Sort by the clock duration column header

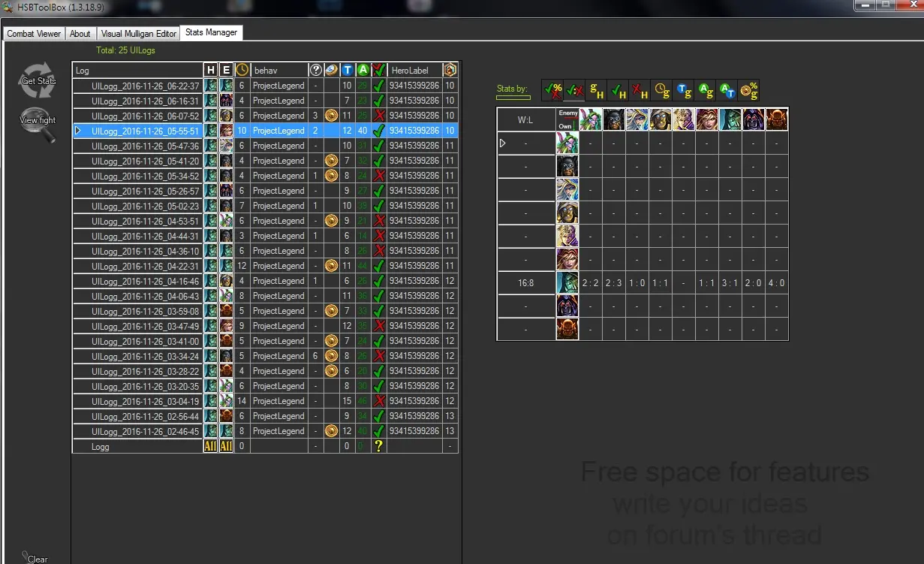[242, 70]
